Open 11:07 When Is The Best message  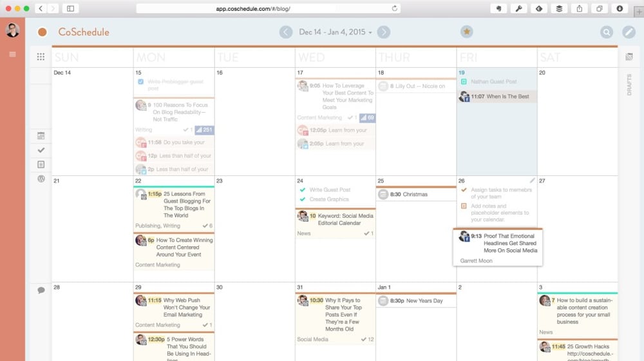[x=497, y=97]
